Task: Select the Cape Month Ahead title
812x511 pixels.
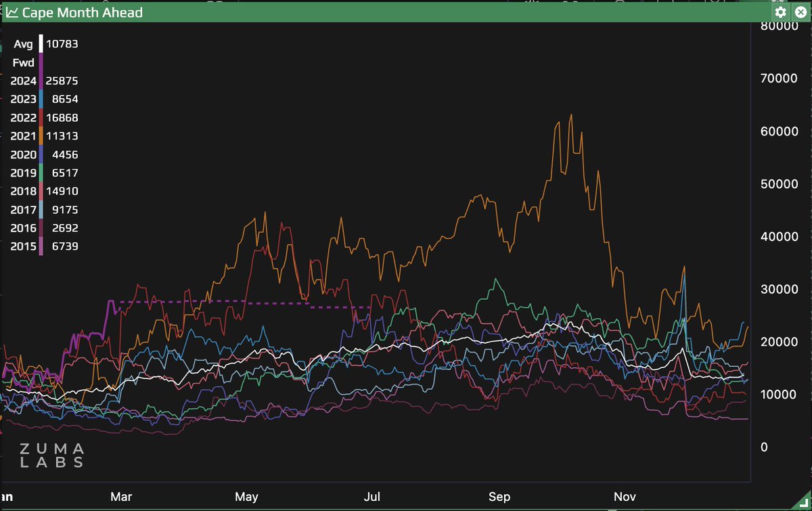Action: pyautogui.click(x=83, y=12)
